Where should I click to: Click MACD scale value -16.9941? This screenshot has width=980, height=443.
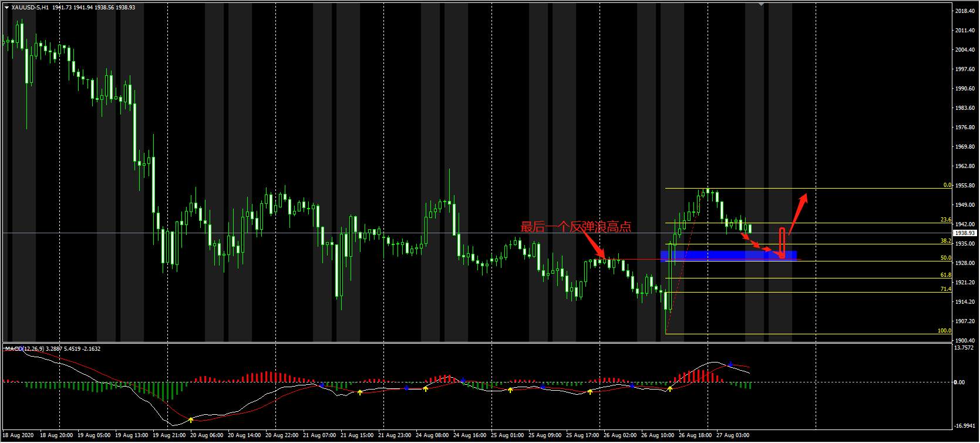[x=965, y=426]
